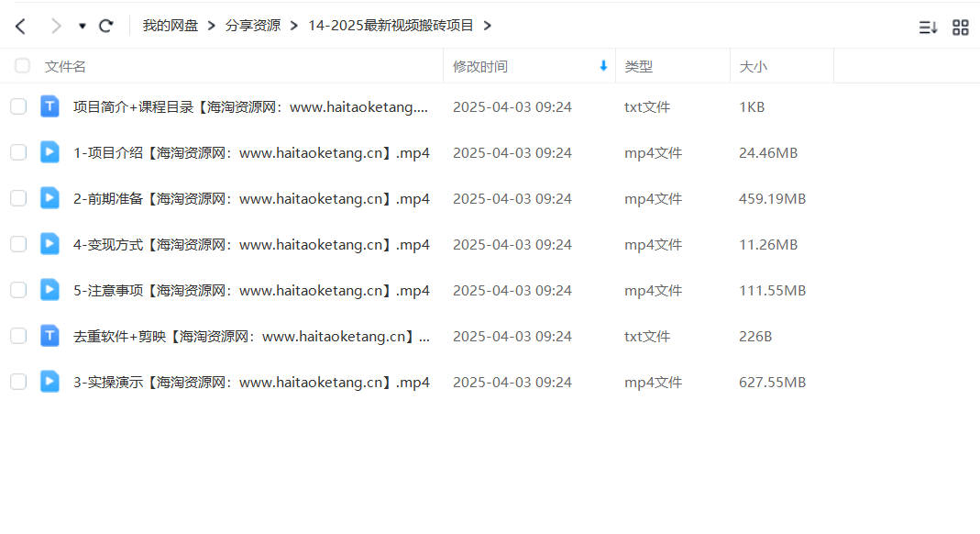Sort by 修改时间 column header
This screenshot has width=980, height=534.
pos(480,67)
